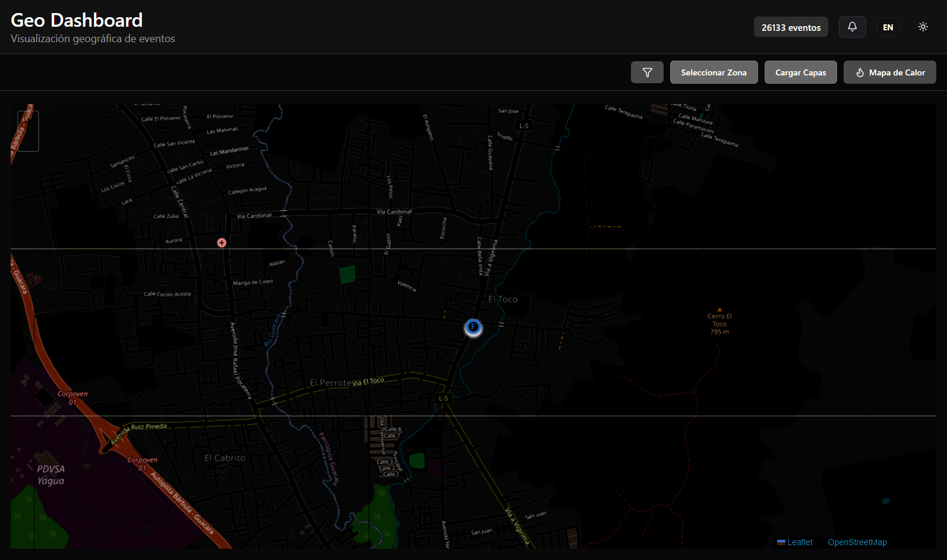Image resolution: width=947 pixels, height=560 pixels.
Task: Select the blue F marker on the map
Action: tap(473, 327)
